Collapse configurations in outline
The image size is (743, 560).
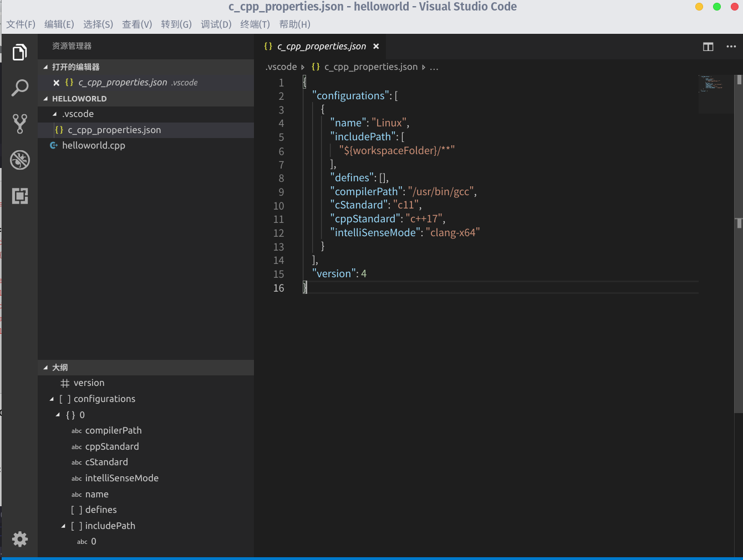click(x=52, y=399)
